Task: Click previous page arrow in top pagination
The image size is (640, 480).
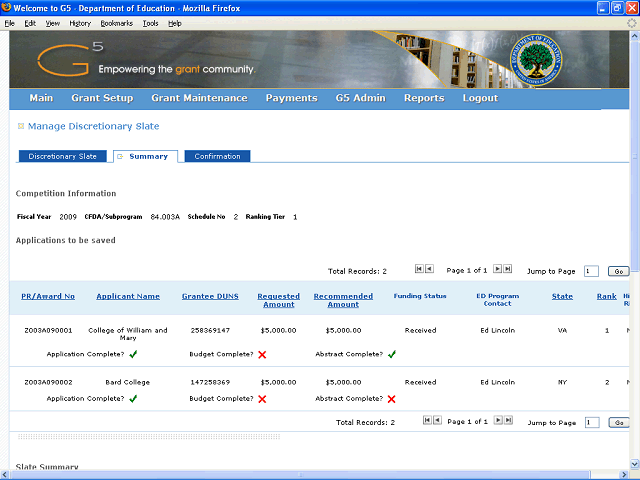Action: coord(429,270)
